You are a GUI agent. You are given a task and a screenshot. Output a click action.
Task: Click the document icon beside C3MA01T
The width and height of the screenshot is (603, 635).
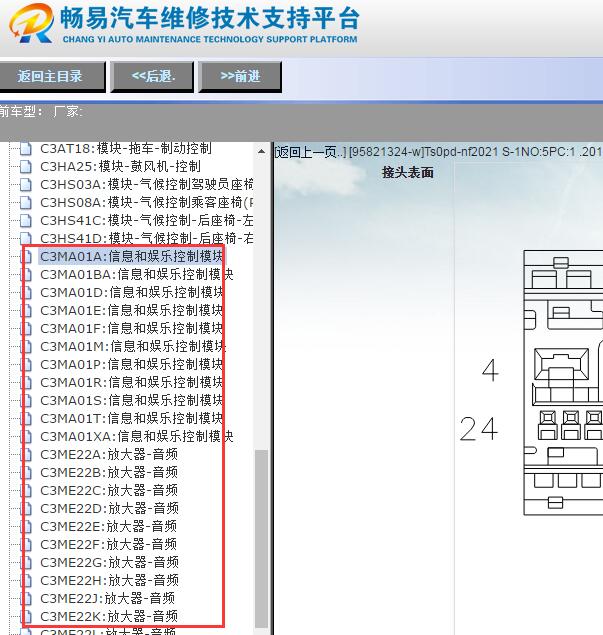[27, 418]
